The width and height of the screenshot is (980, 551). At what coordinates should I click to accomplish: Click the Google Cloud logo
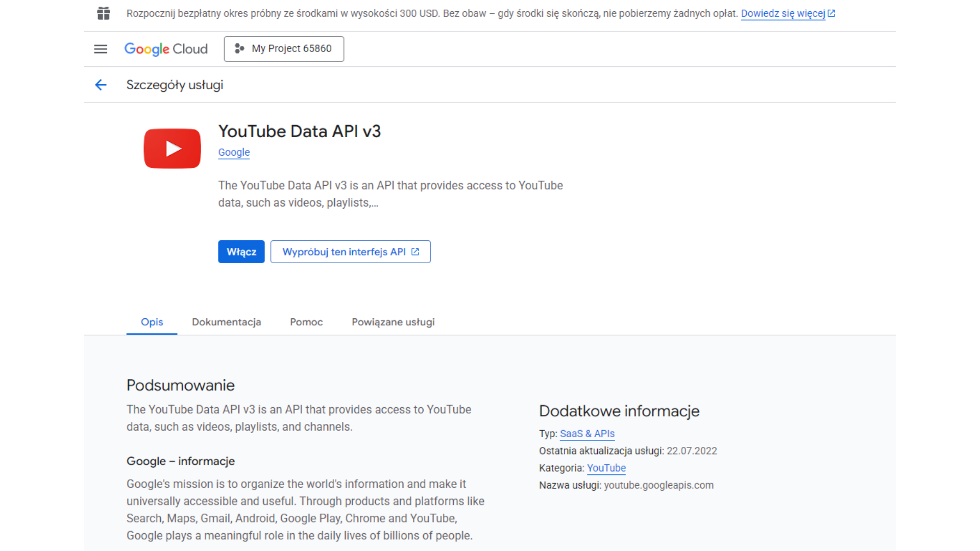[x=166, y=49]
